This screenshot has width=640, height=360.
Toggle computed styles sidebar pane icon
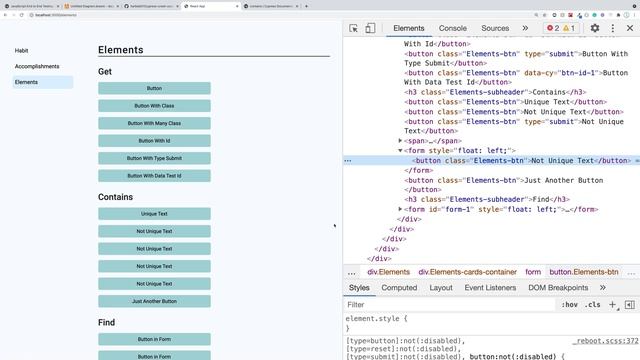(x=629, y=304)
